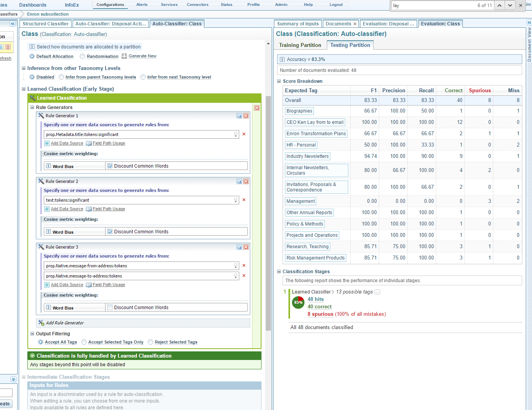The height and width of the screenshot is (410, 532).
Task: Click the configuration panel vertical scrollbar
Action: 268,213
